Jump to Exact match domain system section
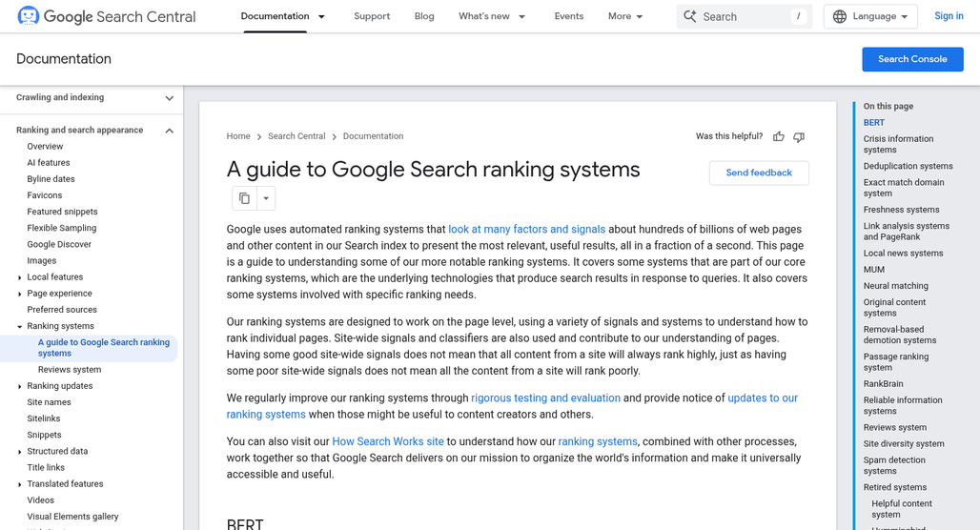 click(x=904, y=188)
